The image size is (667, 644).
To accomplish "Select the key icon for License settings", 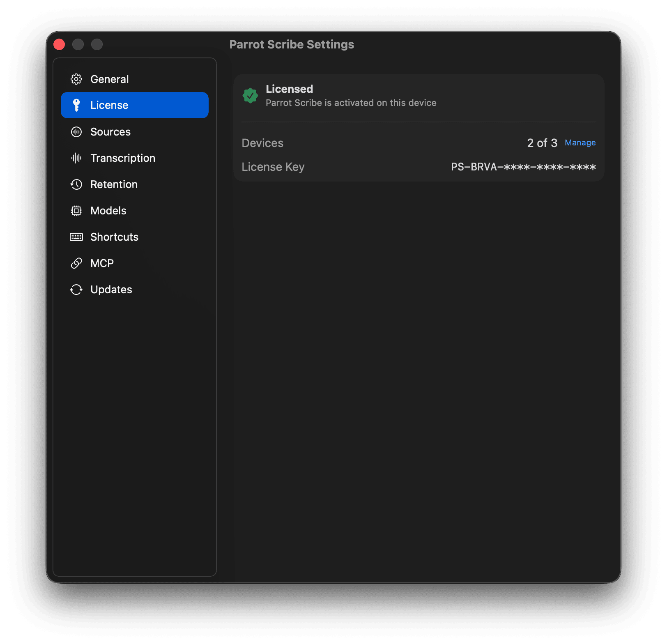I will [x=76, y=105].
